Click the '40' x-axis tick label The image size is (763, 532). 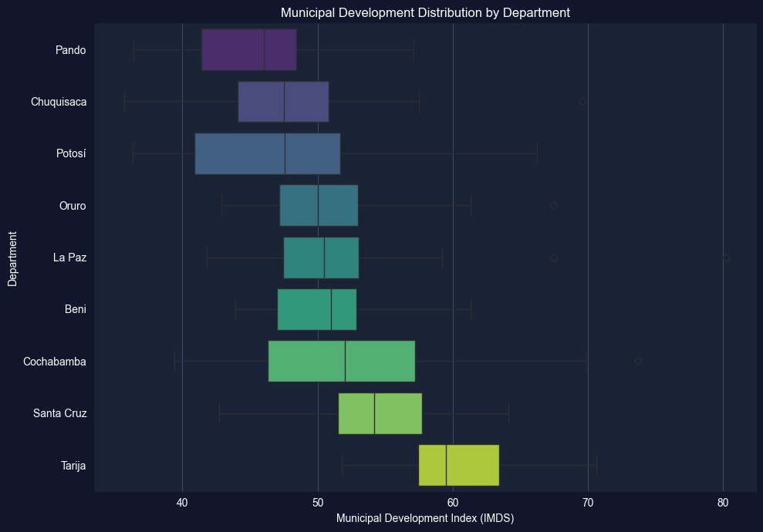(182, 503)
